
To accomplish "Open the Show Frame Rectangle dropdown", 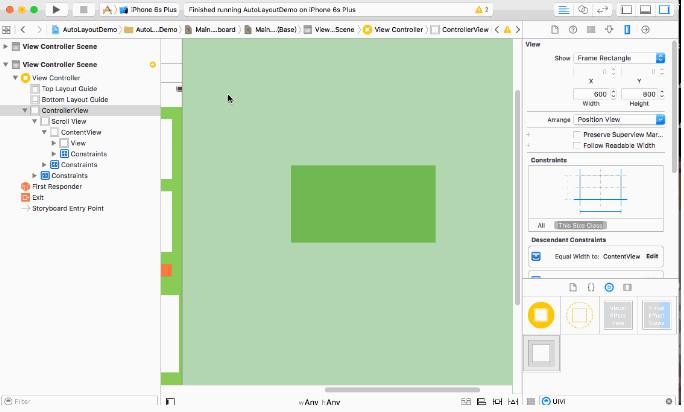I will point(620,58).
